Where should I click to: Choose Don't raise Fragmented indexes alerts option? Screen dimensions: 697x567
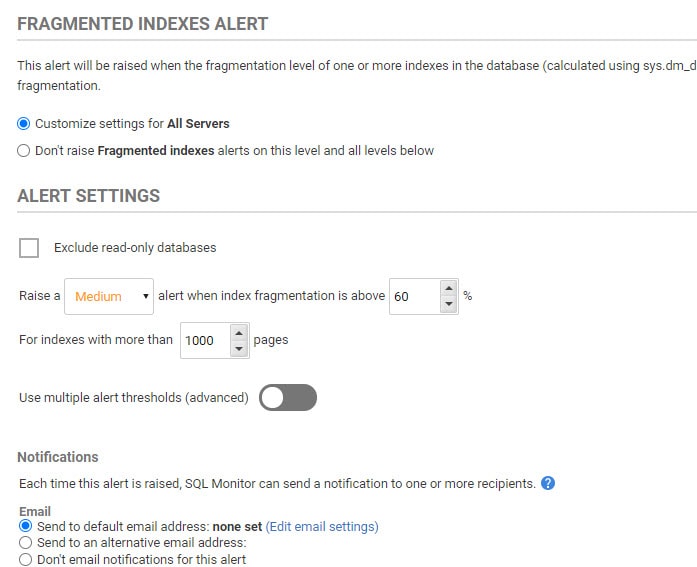point(24,151)
